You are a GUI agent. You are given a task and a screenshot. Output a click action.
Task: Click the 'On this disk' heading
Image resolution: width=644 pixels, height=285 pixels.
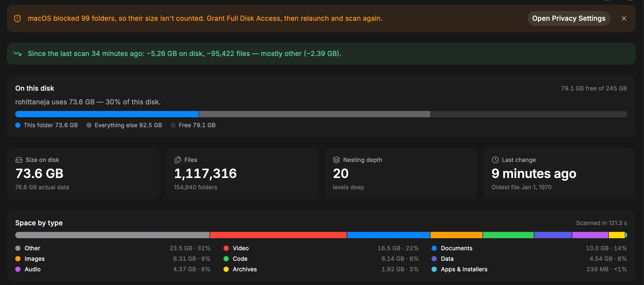pos(35,88)
